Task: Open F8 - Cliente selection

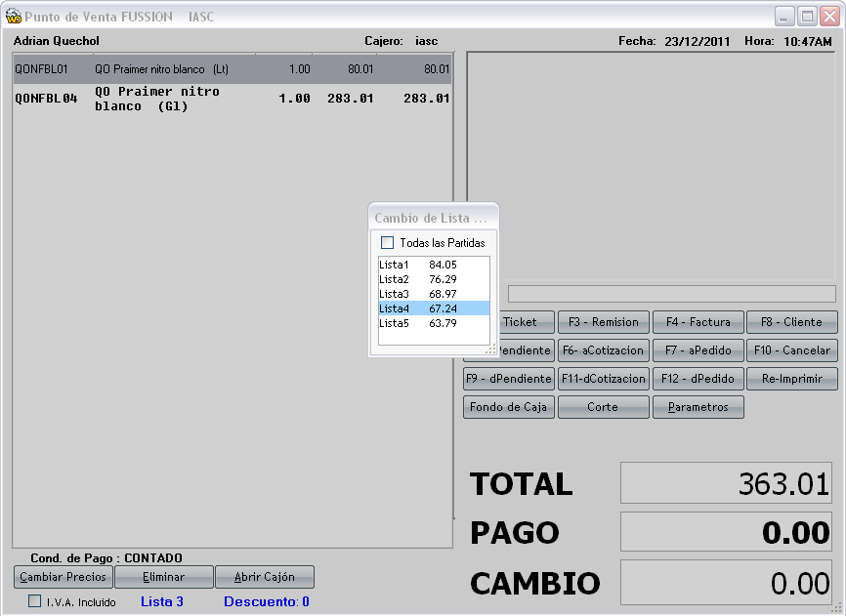Action: 792,322
